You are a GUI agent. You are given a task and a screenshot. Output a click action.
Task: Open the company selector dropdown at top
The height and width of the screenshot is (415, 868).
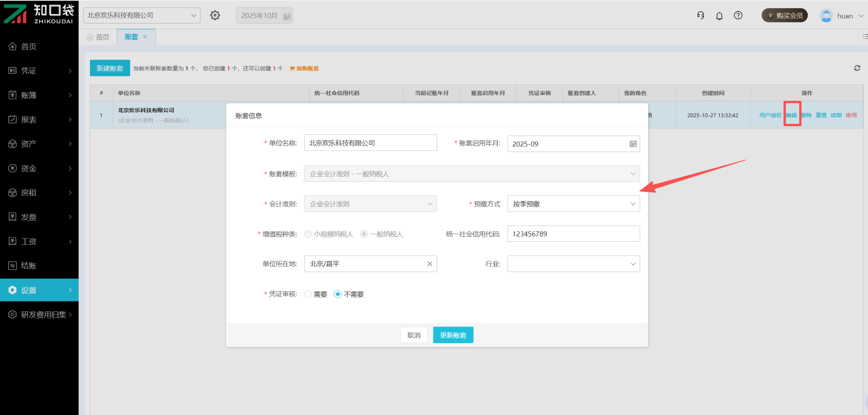(x=142, y=15)
